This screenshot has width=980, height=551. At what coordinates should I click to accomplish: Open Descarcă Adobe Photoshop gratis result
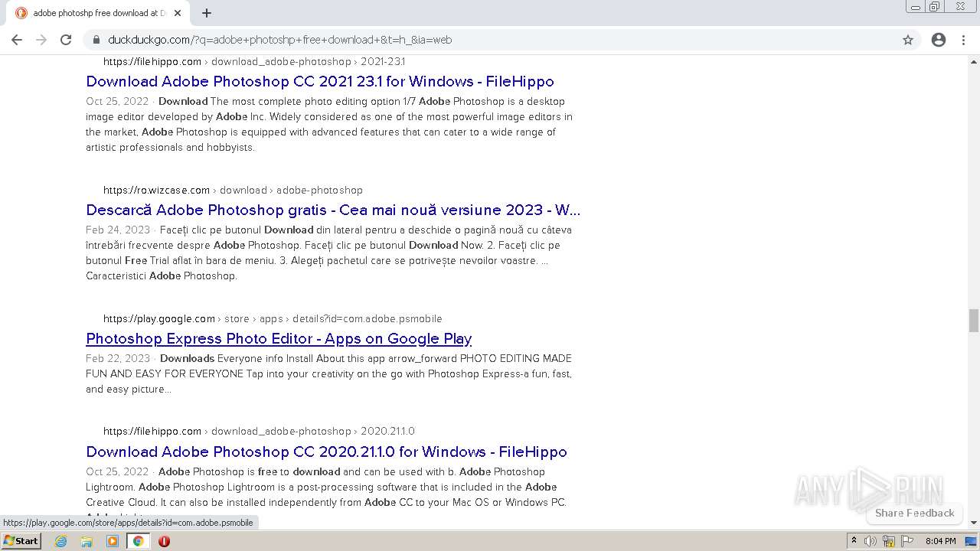[x=333, y=210]
